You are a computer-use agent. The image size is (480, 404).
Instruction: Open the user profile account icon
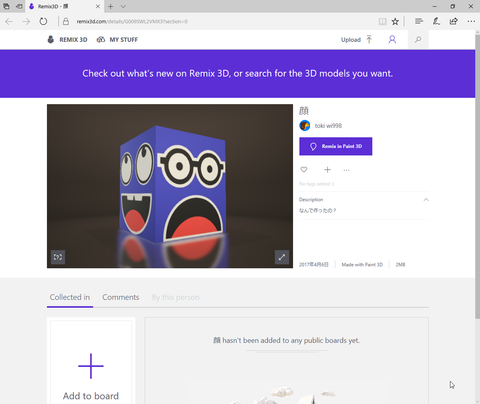(x=392, y=40)
